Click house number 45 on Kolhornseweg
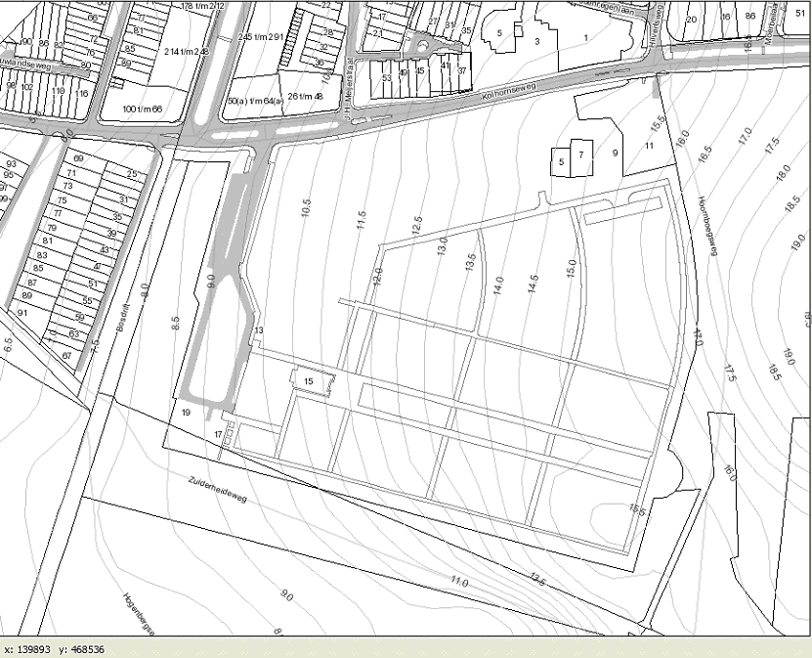This screenshot has width=812, height=658. (420, 71)
